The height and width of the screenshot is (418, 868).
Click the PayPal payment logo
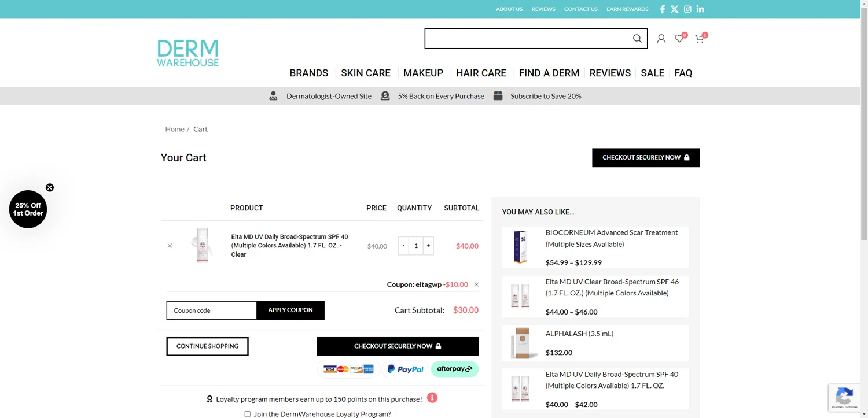tap(405, 369)
